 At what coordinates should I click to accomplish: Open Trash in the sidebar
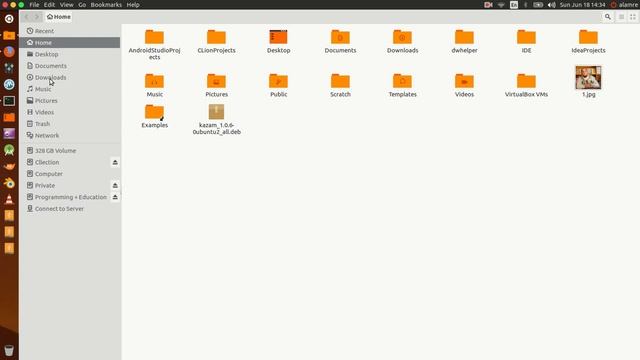70,124
